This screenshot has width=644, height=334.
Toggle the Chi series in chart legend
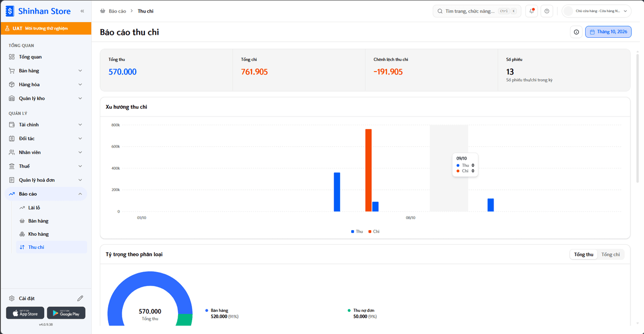pyautogui.click(x=374, y=231)
